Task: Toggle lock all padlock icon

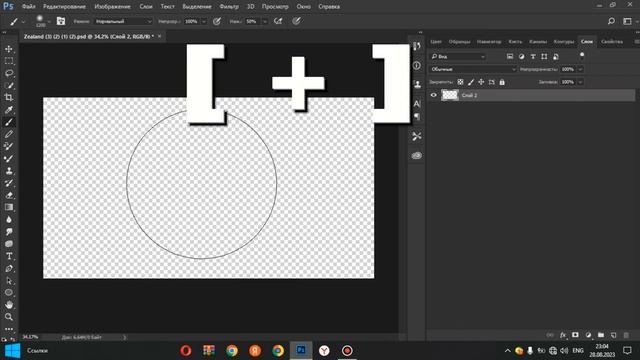Action: (x=502, y=82)
